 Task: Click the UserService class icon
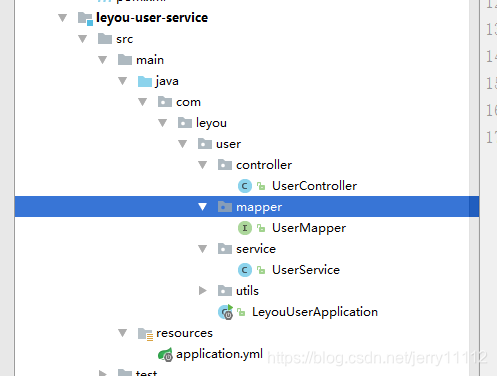tap(245, 270)
